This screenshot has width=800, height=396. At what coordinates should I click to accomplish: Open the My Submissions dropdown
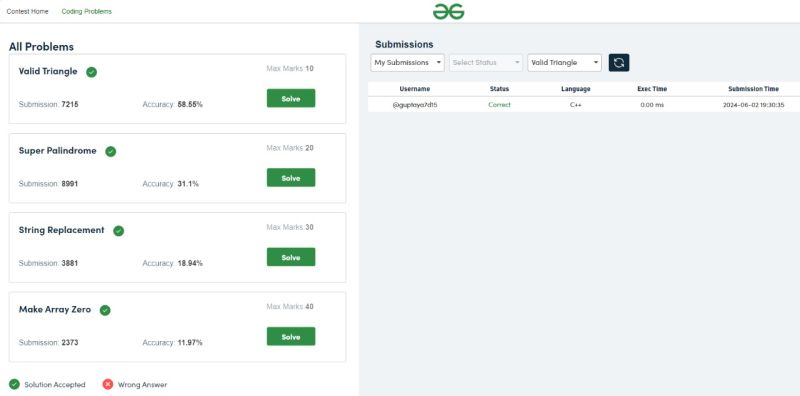(x=407, y=63)
